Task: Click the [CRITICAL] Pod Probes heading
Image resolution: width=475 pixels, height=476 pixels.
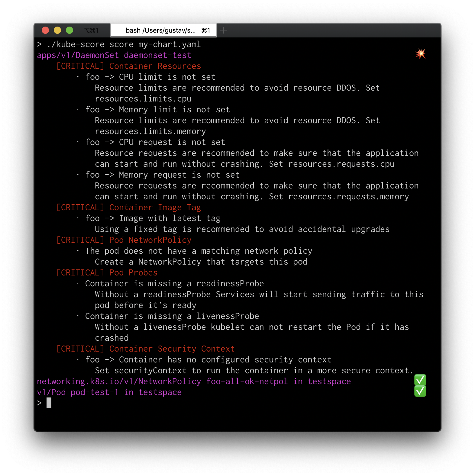Action: (107, 273)
